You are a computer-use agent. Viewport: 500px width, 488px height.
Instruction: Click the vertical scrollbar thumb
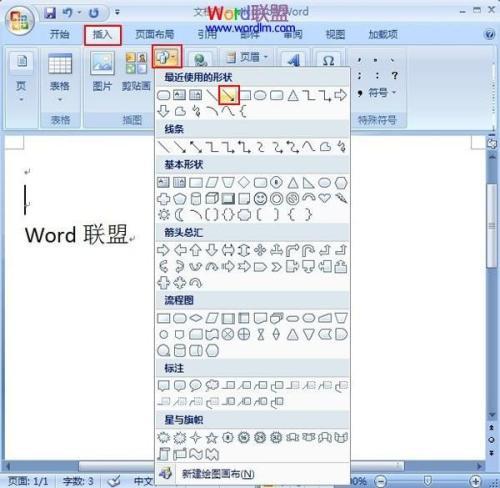492,225
